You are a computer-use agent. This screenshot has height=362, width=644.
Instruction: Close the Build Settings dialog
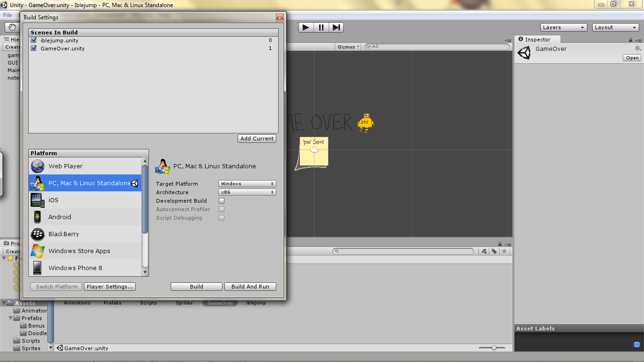coord(280,18)
